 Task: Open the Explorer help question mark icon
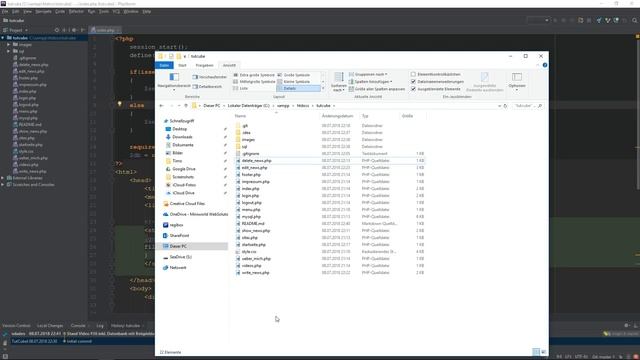click(x=545, y=65)
